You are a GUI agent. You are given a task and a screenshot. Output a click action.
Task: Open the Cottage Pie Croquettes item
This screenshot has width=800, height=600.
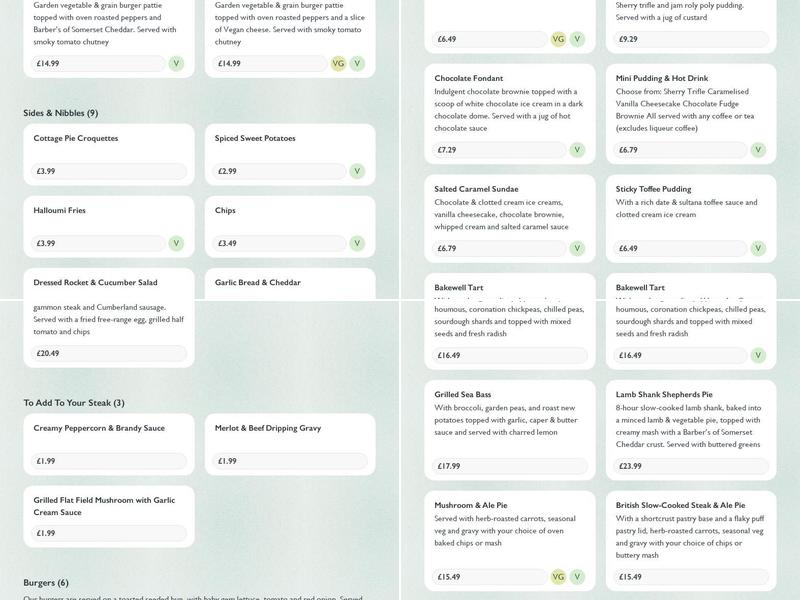(109, 139)
